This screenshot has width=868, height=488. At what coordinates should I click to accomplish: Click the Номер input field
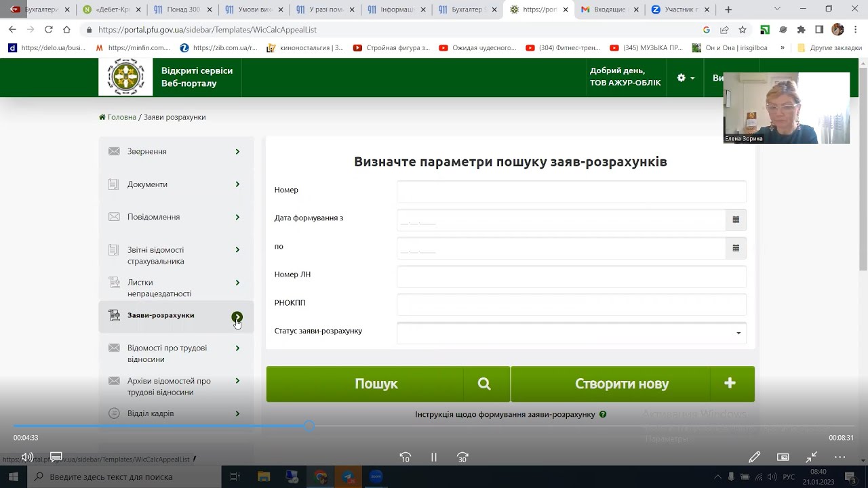tap(572, 191)
